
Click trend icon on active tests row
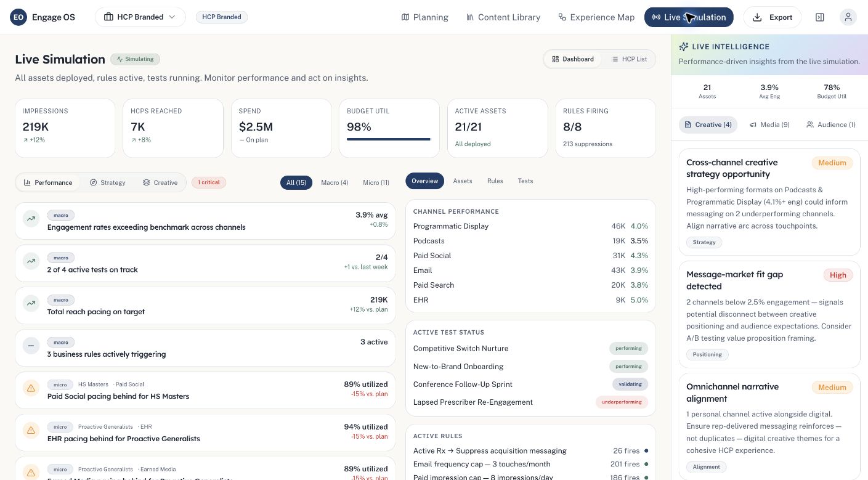(31, 261)
